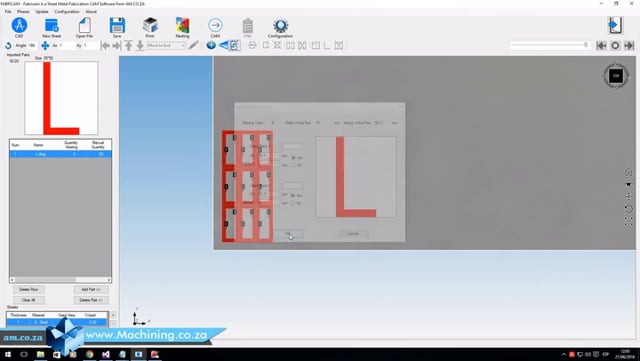Open the File menu
The height and width of the screenshot is (361, 640).
8,11
